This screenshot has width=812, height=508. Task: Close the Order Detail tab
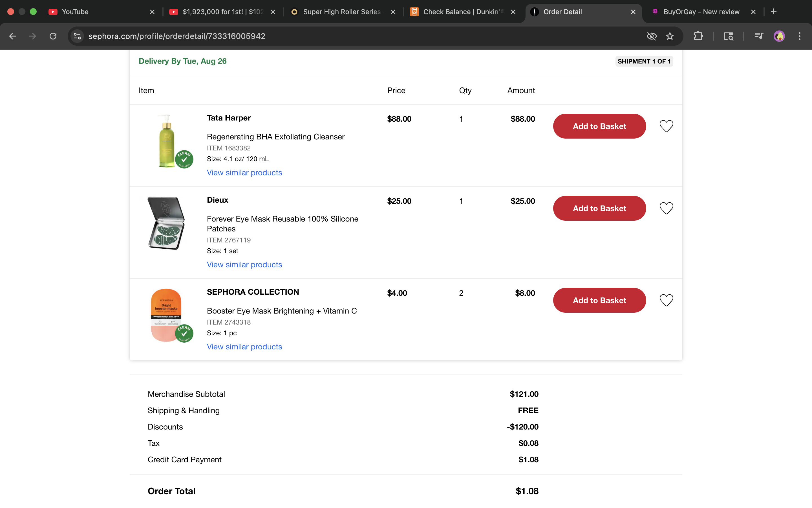[x=633, y=12]
